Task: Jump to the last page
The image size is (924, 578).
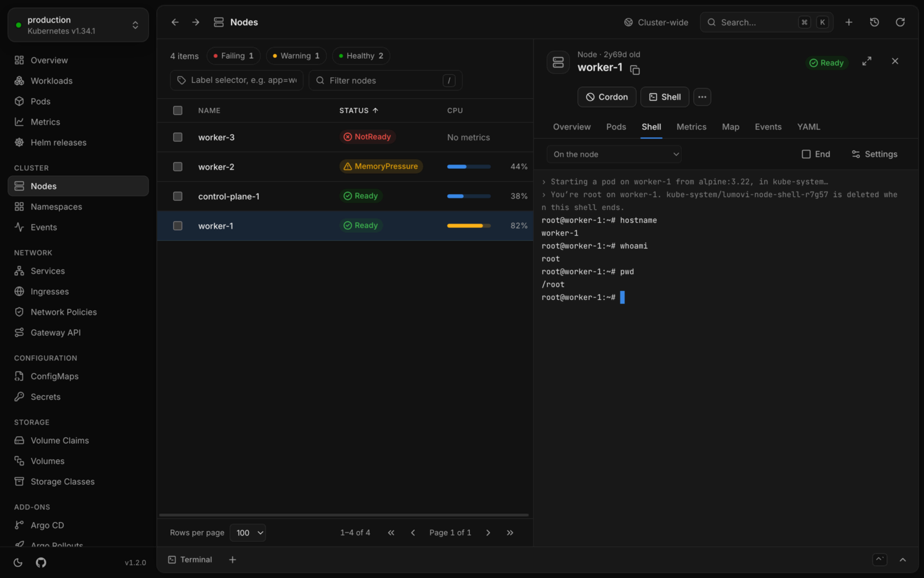Action: pos(510,533)
